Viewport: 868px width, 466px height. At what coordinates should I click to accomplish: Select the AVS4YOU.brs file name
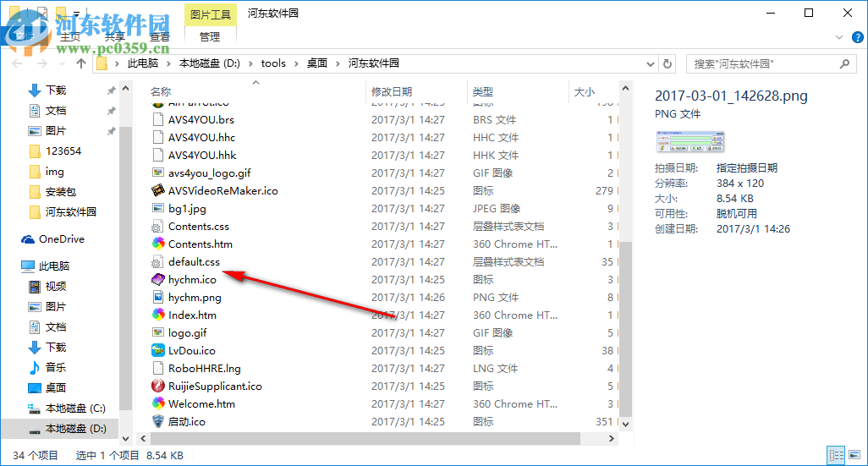pos(201,119)
